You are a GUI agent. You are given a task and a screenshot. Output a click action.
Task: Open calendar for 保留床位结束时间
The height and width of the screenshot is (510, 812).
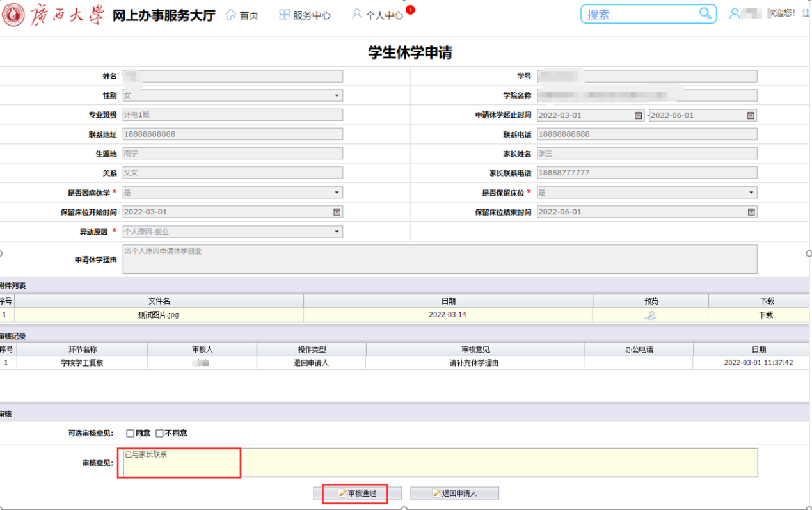[x=751, y=212]
